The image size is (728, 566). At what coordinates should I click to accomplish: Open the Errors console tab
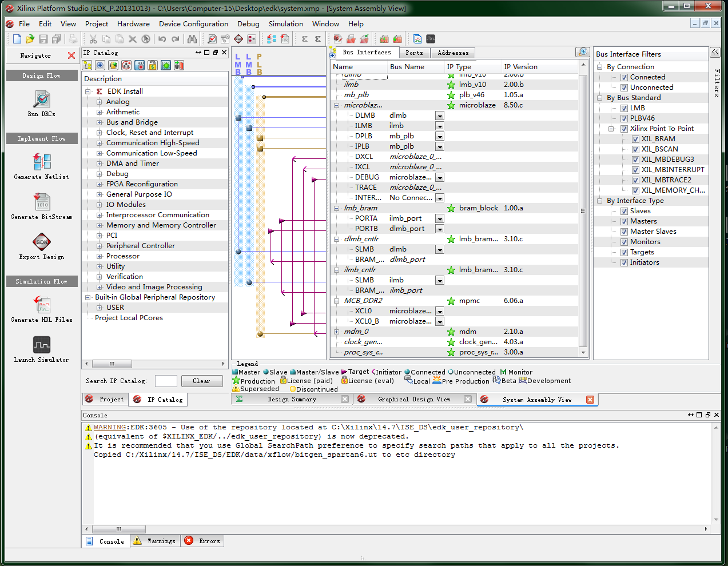[204, 541]
